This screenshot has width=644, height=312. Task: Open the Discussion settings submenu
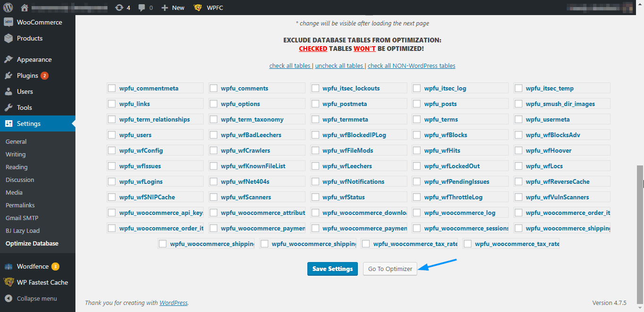[x=20, y=180]
